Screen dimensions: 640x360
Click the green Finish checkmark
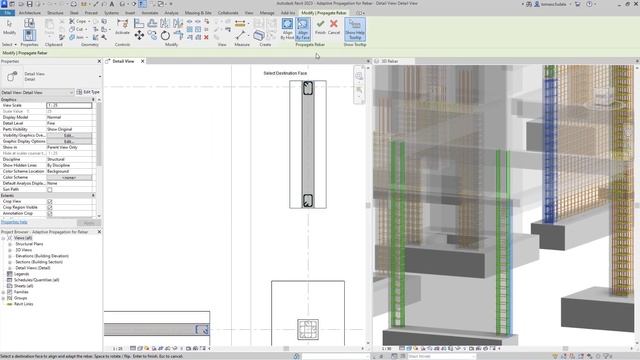tap(320, 27)
